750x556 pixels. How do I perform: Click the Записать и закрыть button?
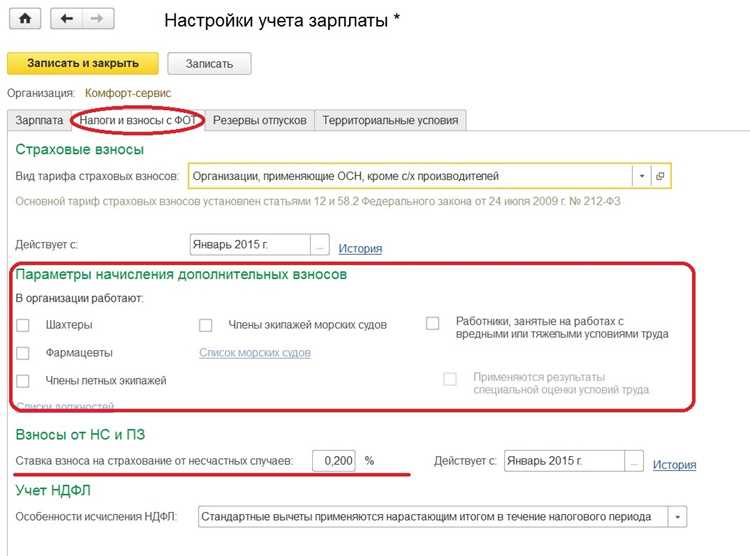83,63
